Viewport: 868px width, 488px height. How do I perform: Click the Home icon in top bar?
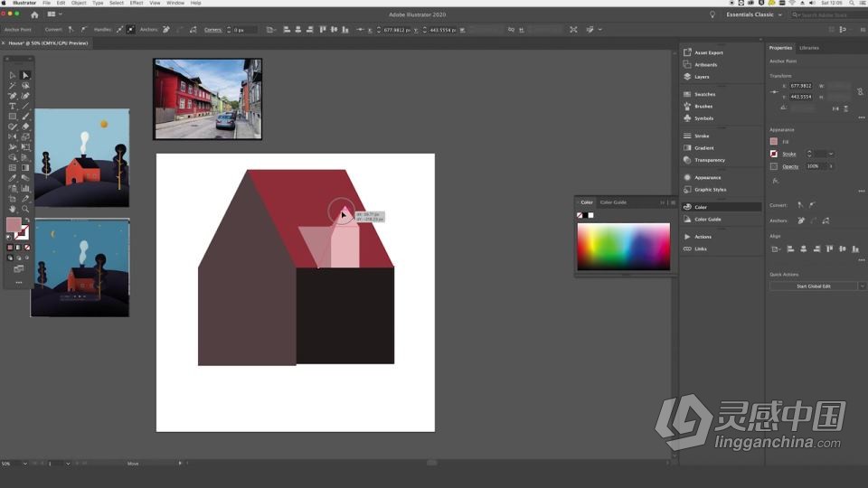[34, 14]
